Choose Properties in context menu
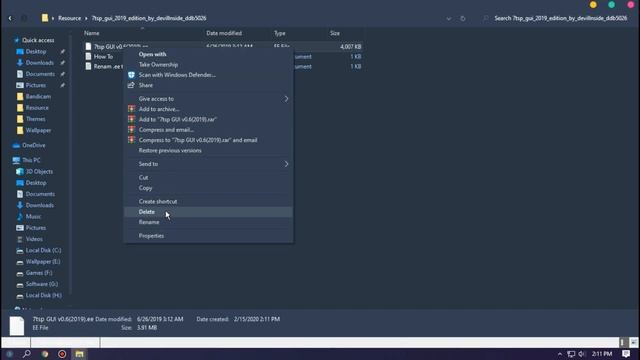Image resolution: width=640 pixels, height=360 pixels. 151,236
